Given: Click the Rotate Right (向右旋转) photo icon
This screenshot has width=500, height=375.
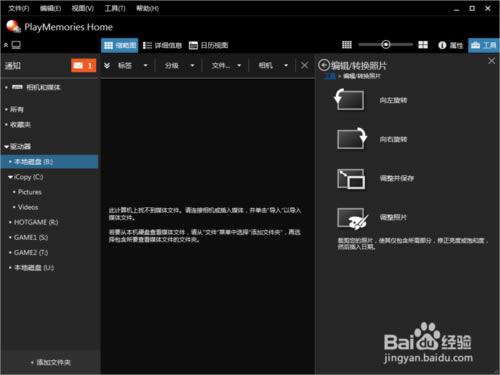Looking at the screenshot, I should point(352,139).
